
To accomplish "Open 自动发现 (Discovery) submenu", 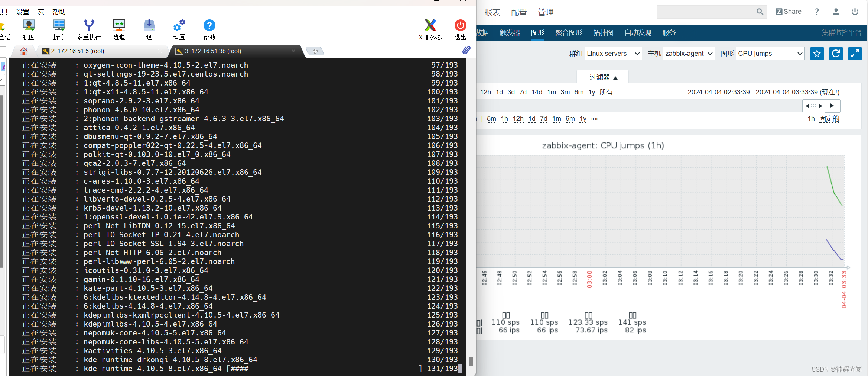I will 638,33.
